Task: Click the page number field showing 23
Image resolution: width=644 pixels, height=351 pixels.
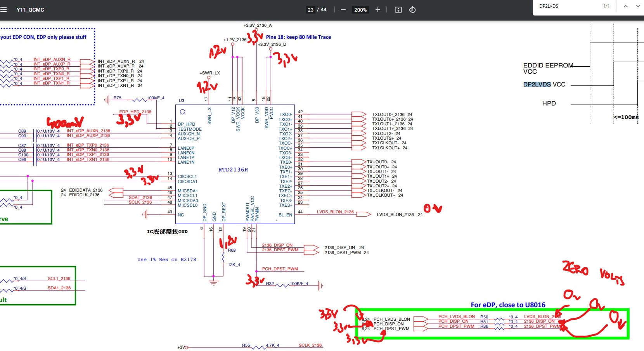Action: point(310,10)
